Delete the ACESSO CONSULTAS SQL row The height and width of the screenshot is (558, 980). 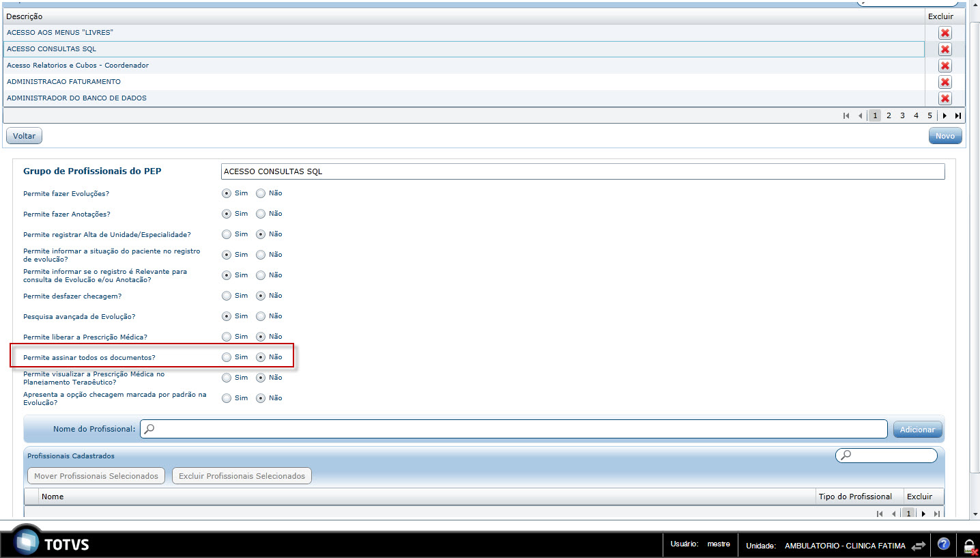click(x=945, y=49)
